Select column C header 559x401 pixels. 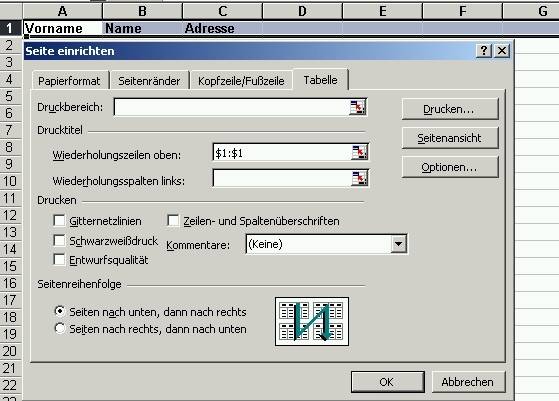(222, 11)
